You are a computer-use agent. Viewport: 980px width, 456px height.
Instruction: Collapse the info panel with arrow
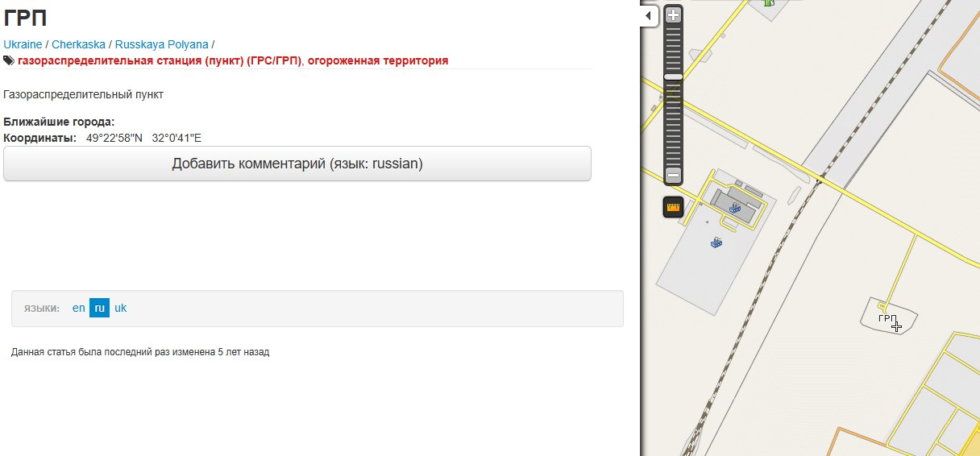pyautogui.click(x=650, y=15)
